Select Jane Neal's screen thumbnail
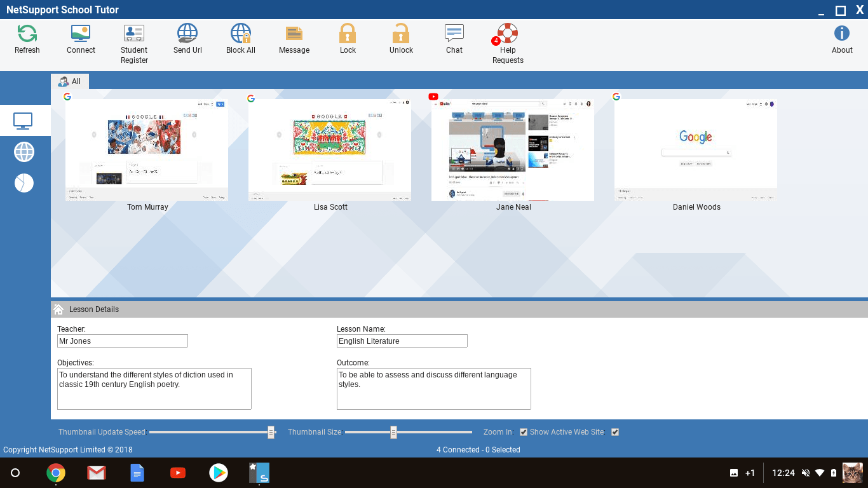The width and height of the screenshot is (868, 488). 513,150
